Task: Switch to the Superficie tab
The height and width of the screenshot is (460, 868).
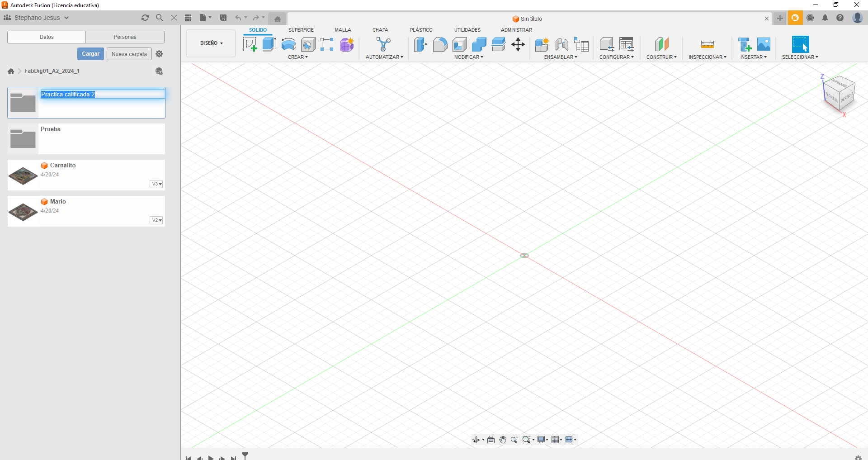Action: coord(301,30)
